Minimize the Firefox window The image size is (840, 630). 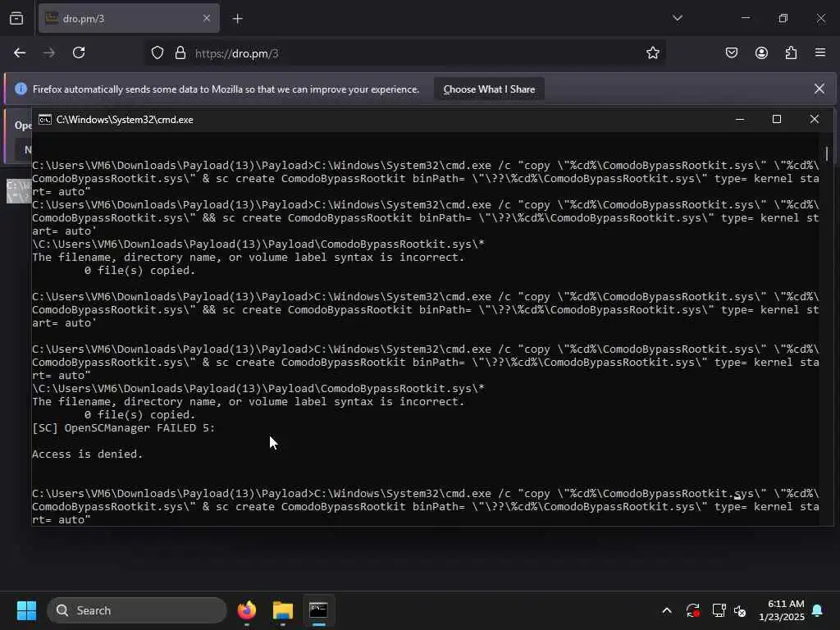tap(745, 18)
